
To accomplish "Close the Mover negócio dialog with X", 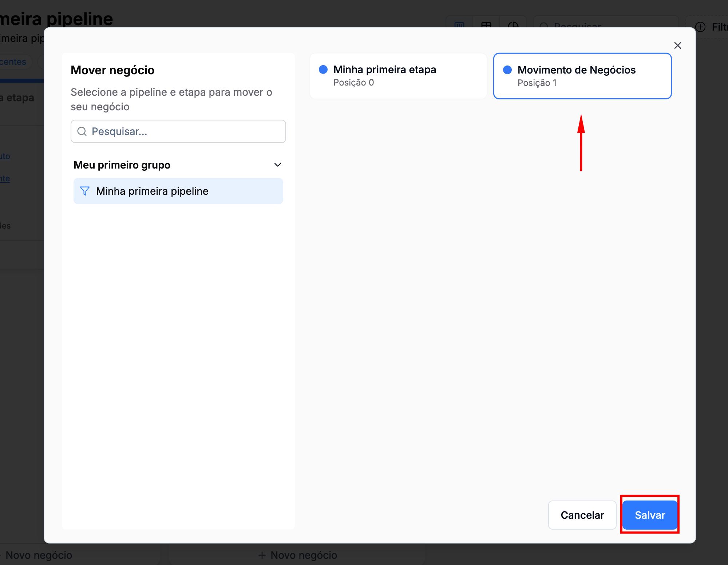I will (x=677, y=46).
